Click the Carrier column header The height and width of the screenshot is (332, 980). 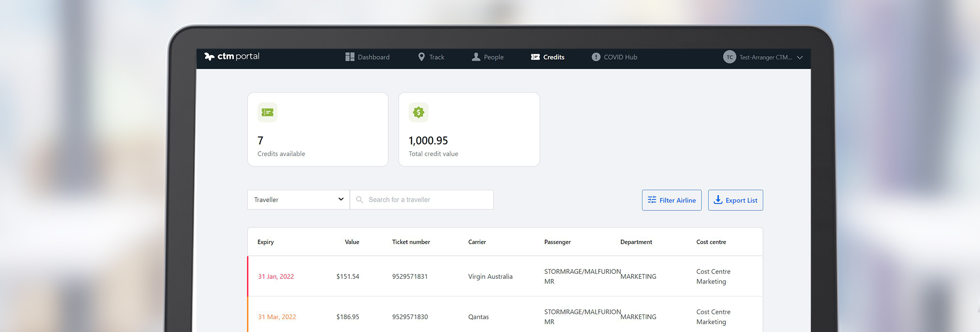(477, 242)
